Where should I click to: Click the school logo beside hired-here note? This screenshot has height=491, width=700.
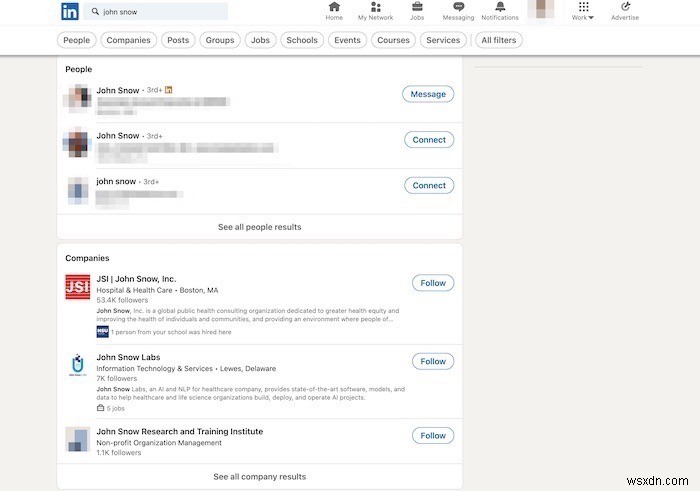coord(103,332)
